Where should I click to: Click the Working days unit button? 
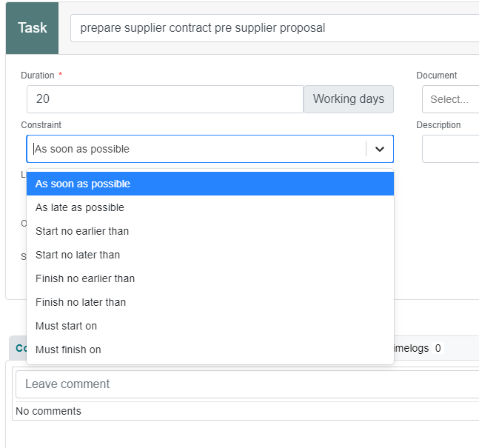click(x=349, y=99)
